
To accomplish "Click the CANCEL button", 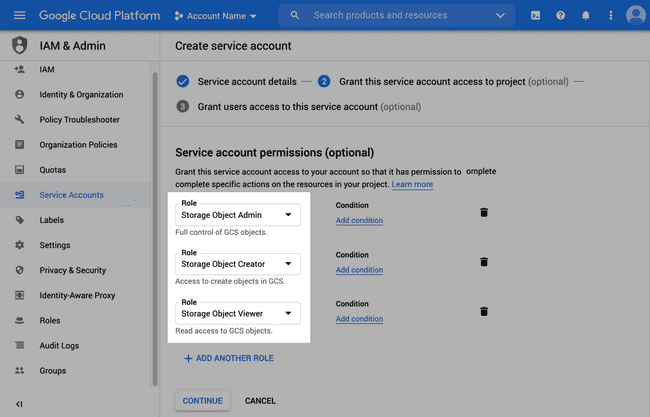I will [260, 401].
